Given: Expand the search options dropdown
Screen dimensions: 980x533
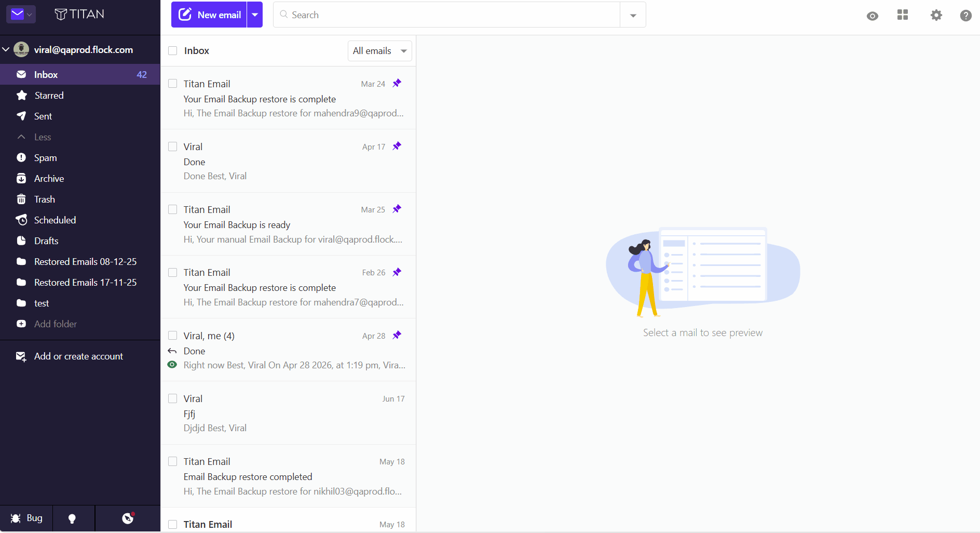Looking at the screenshot, I should 633,15.
